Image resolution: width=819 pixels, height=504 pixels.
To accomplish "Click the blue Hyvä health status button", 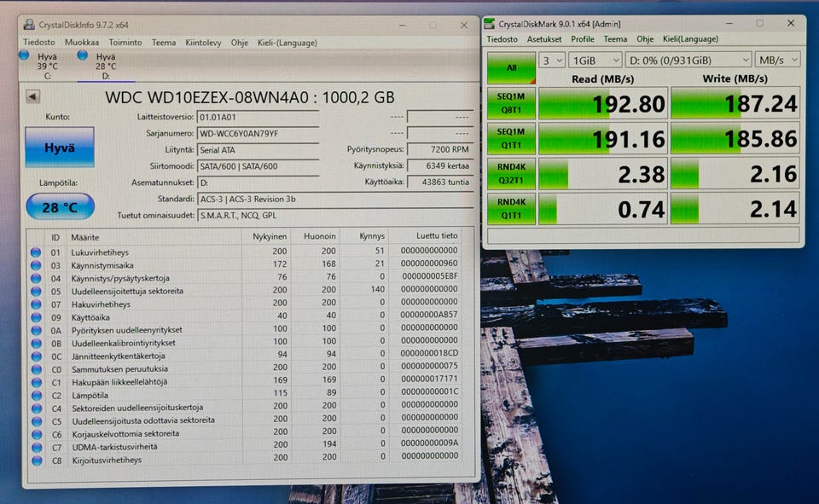I will point(59,148).
